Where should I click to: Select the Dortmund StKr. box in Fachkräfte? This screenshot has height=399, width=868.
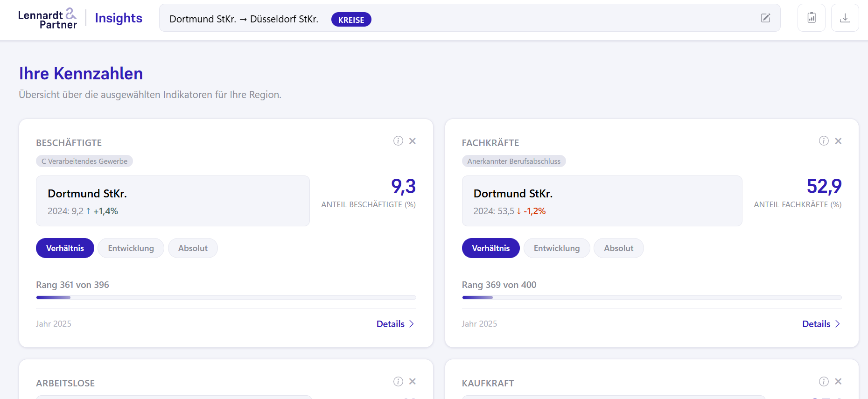coord(602,201)
